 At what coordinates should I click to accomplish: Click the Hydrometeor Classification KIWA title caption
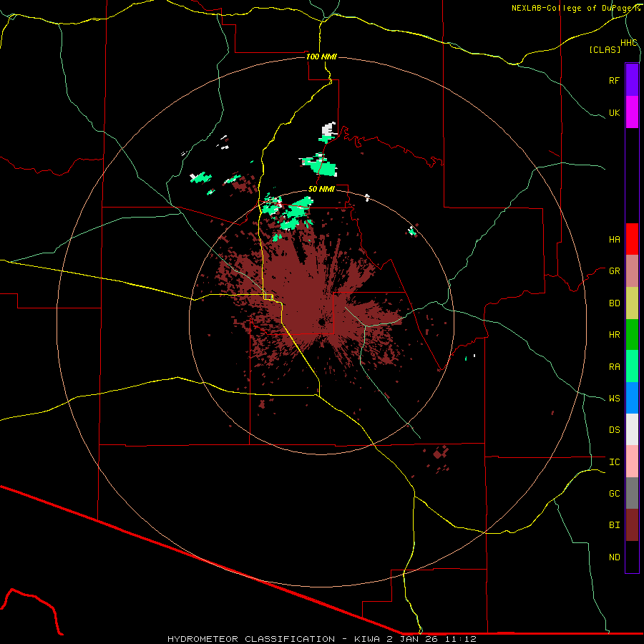coord(321,639)
